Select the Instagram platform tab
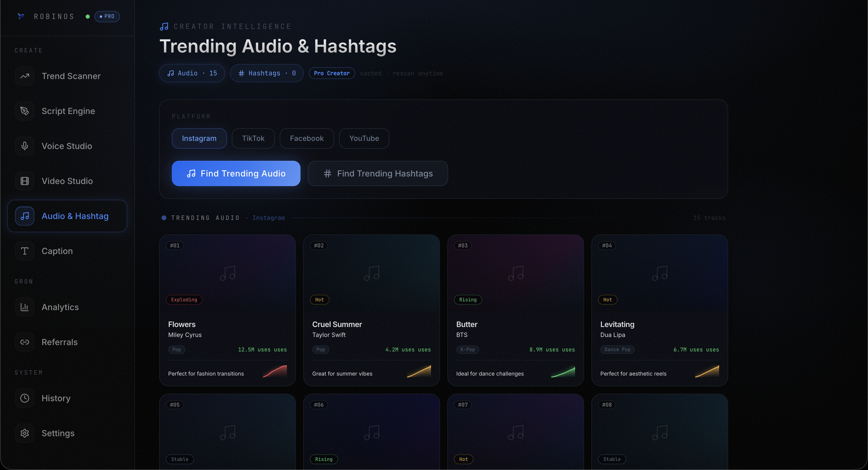Screen dimensions: 868x470 point(199,138)
